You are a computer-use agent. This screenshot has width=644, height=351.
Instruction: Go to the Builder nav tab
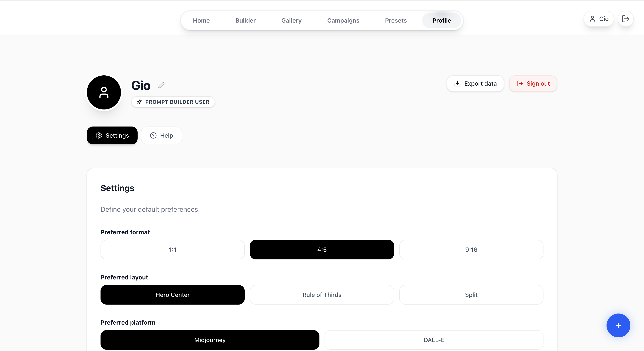245,20
